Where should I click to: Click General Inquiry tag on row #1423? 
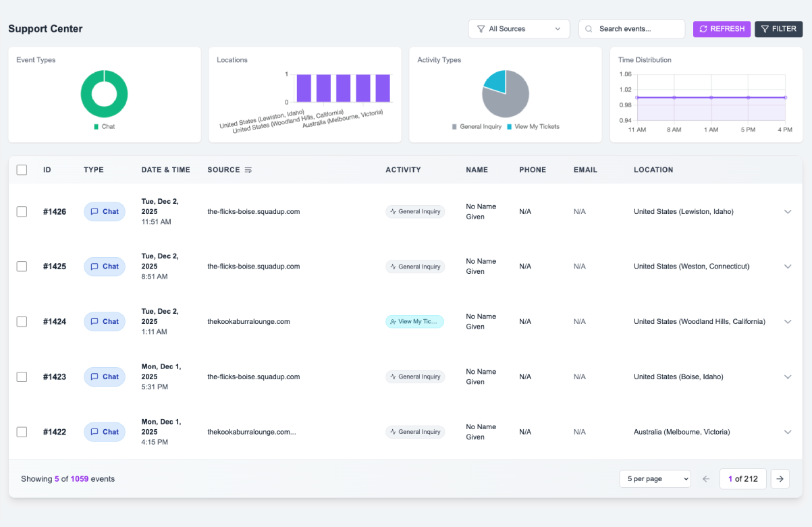coord(415,377)
